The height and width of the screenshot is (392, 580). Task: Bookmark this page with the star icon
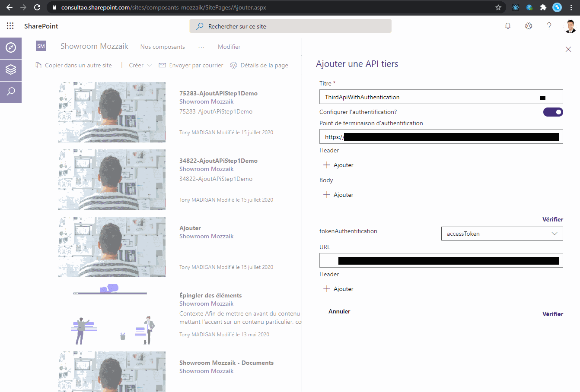[498, 7]
